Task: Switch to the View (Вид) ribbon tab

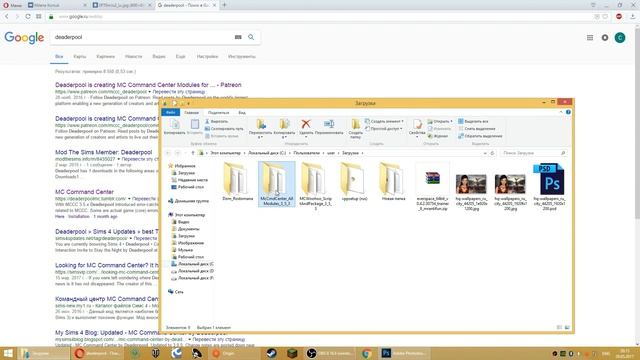Action: [x=242, y=112]
